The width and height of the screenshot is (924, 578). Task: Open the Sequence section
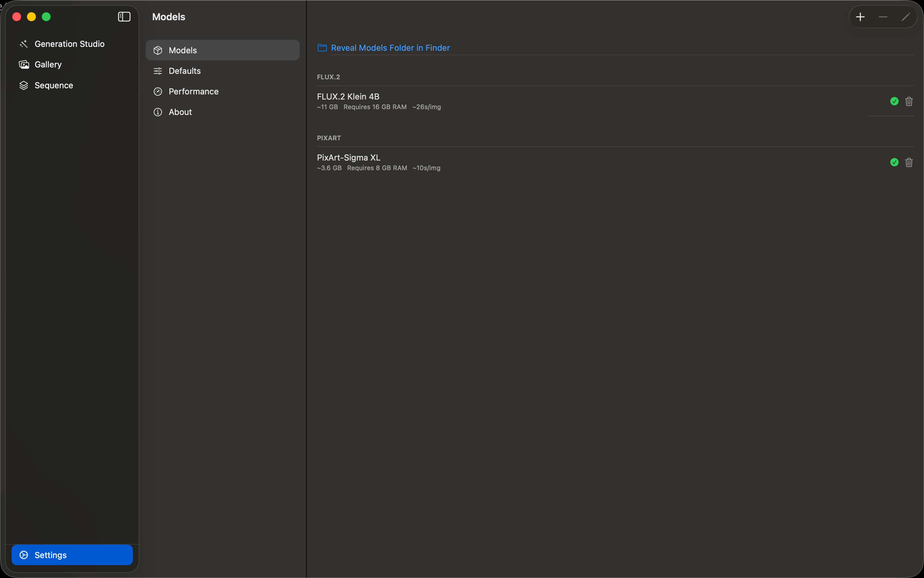click(72, 85)
